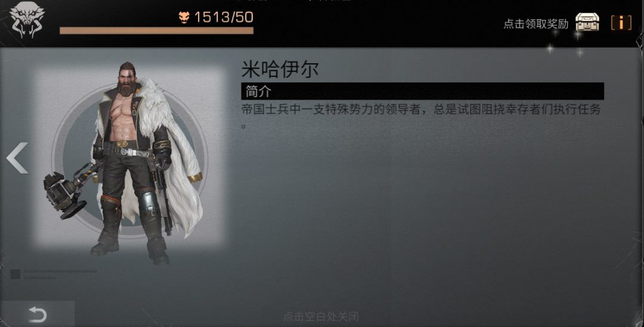Open the treasure chest reward icon

click(x=587, y=22)
